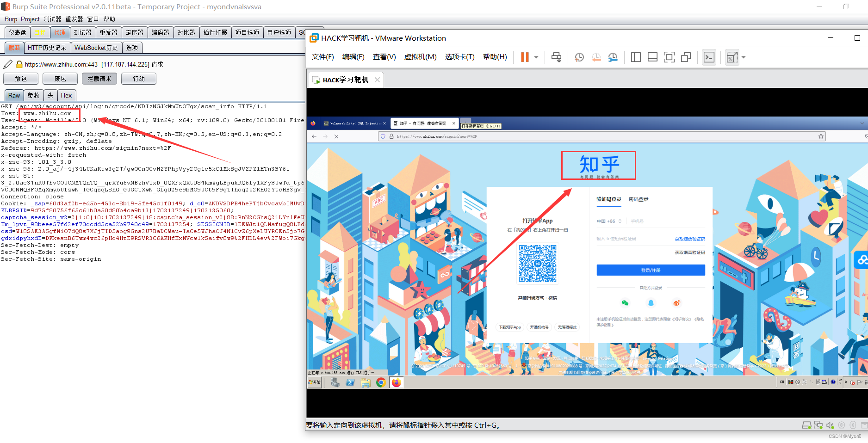Switch to 参数 params tab
Viewport: 868px width, 443px height.
pos(33,95)
